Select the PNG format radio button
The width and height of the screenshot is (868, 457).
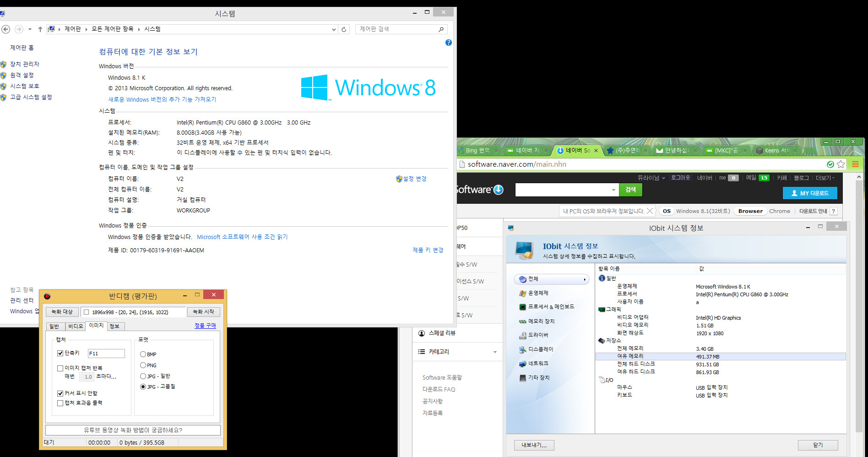click(x=143, y=365)
